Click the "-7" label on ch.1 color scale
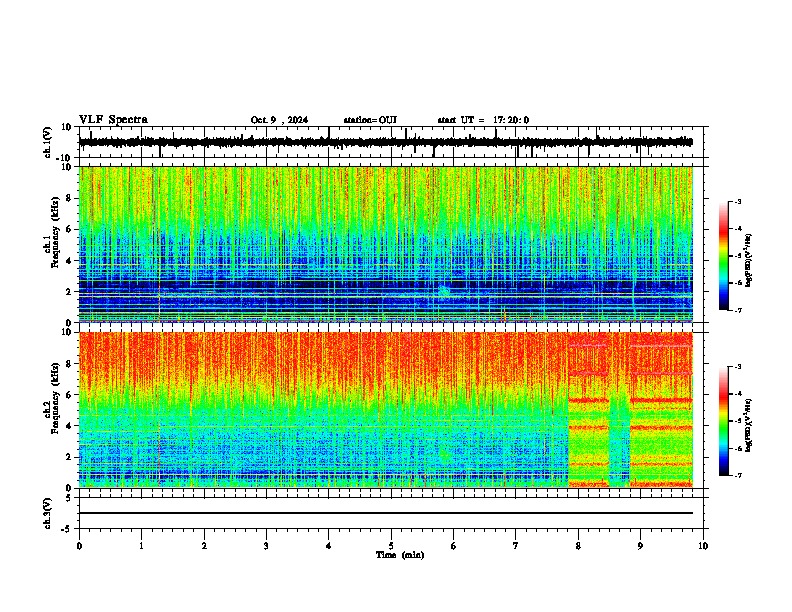Image resolution: width=792 pixels, height=612 pixels. pyautogui.click(x=737, y=310)
